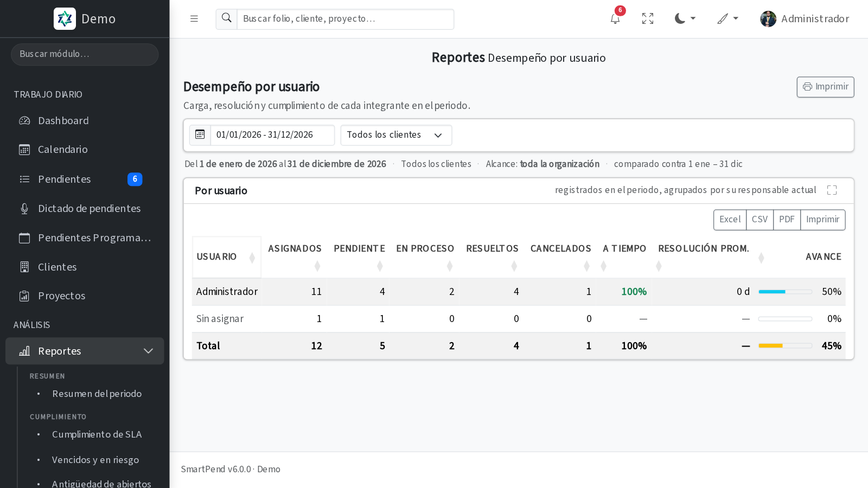Enter fullscreen mode via top bar icon
The height and width of the screenshot is (488, 868).
coord(648,19)
